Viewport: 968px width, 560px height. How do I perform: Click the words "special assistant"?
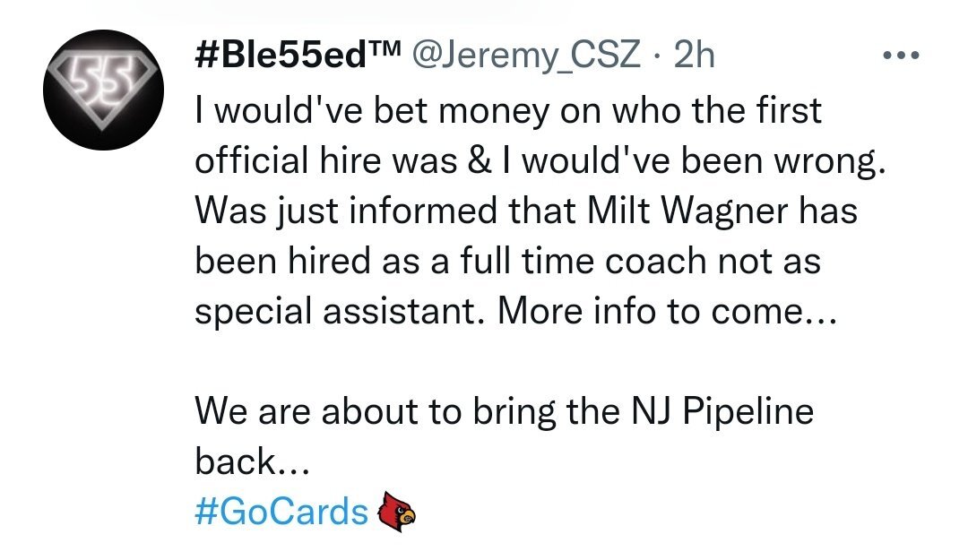pos(336,312)
